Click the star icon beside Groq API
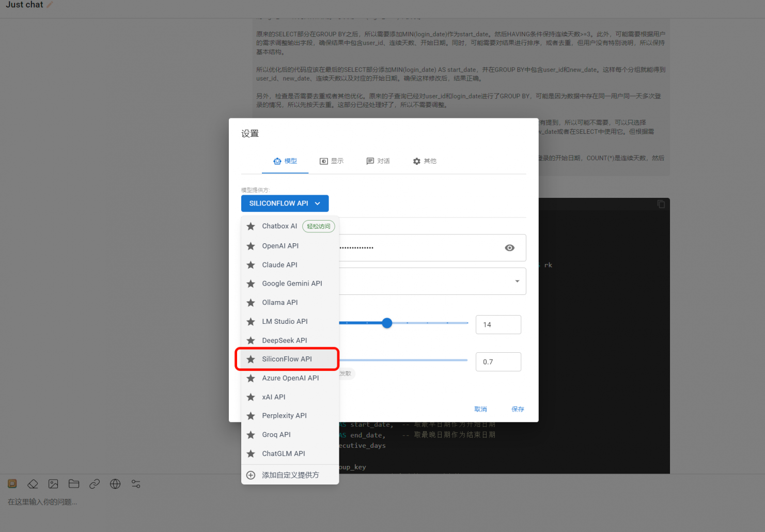This screenshot has height=532, width=765. 251,435
